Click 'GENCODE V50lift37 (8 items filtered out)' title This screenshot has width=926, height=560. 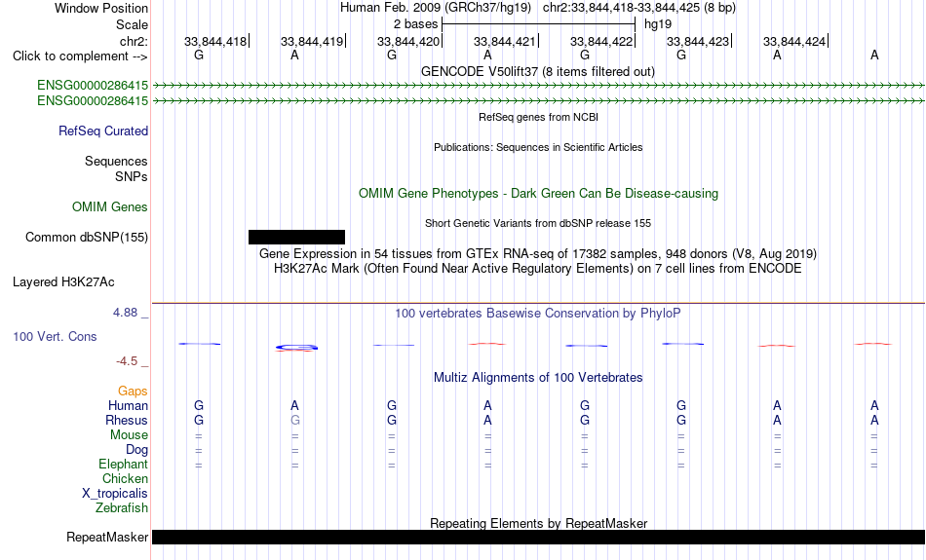[538, 71]
